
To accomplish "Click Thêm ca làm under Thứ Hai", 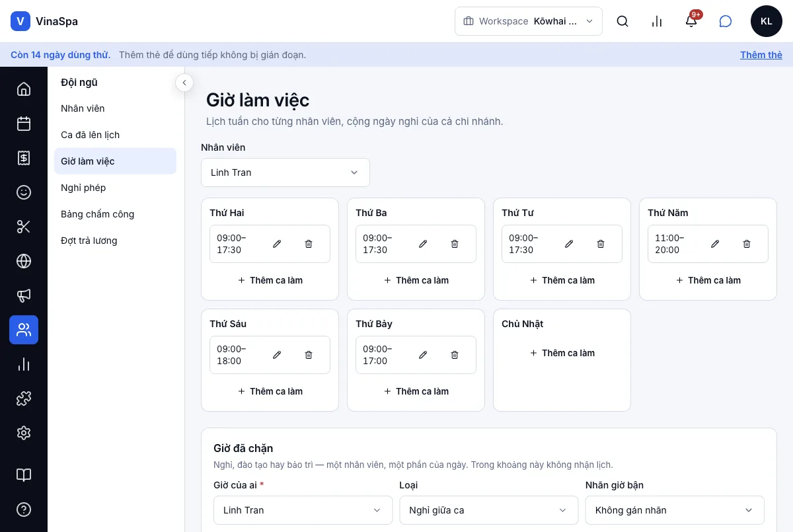I will pos(270,280).
